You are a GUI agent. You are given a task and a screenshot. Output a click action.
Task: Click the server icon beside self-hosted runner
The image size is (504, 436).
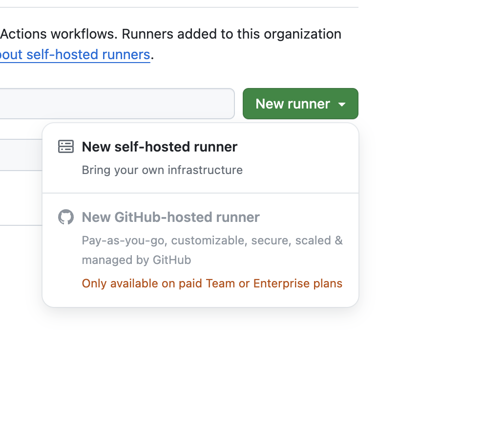(66, 147)
